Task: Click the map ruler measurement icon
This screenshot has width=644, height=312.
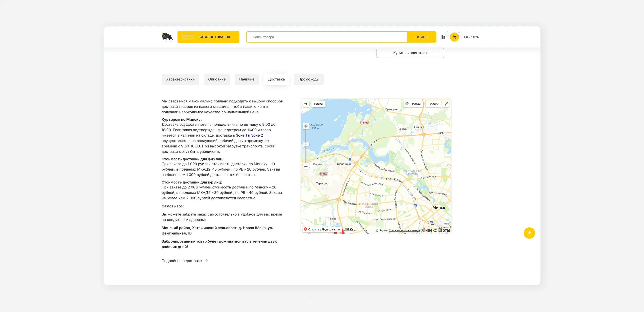Action: pos(446,224)
